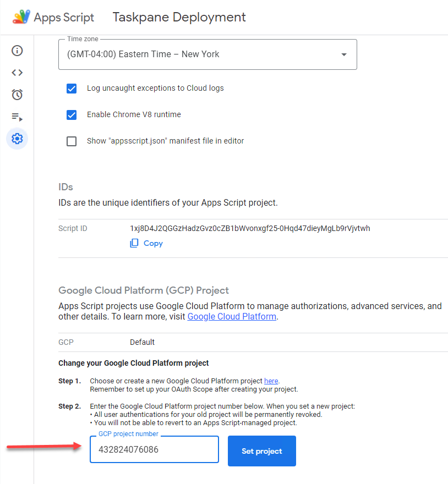
Task: Click the 'Script ID' row label
Action: pyautogui.click(x=73, y=228)
